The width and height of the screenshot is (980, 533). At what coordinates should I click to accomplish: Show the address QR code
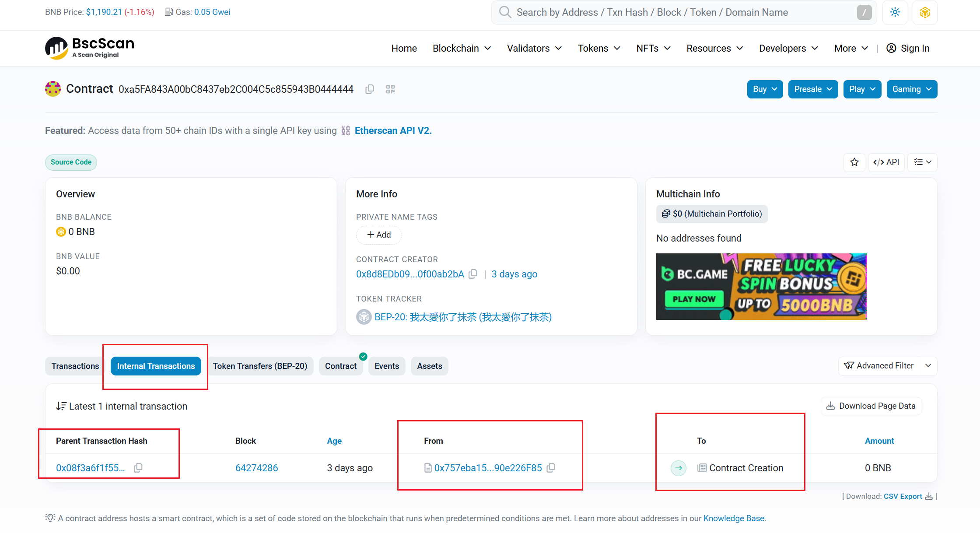(x=390, y=89)
